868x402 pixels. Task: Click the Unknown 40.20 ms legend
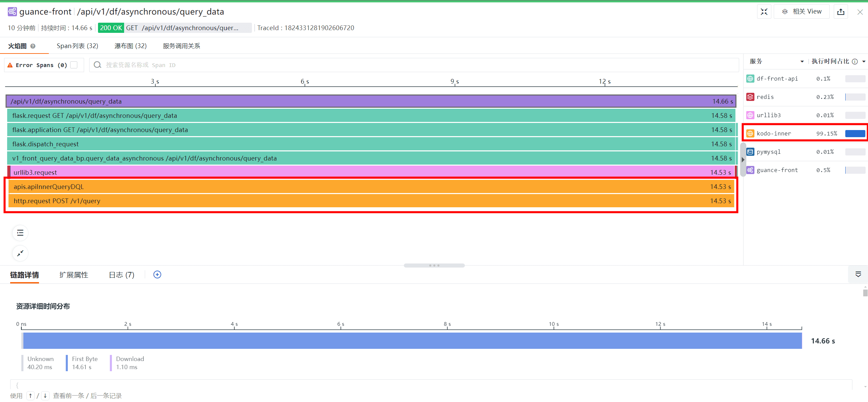click(38, 363)
